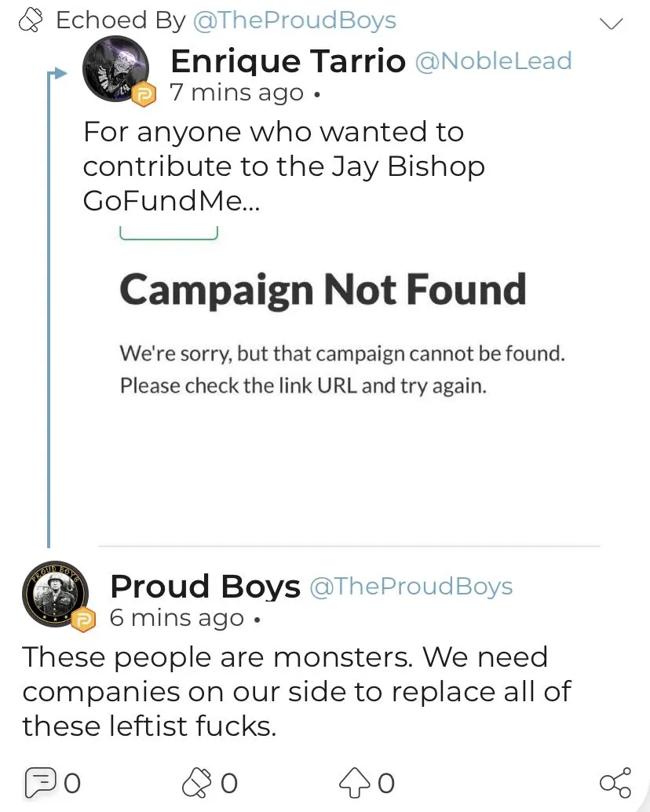Click the 7 mins ago timestamp
The height and width of the screenshot is (812, 650).
point(237,93)
